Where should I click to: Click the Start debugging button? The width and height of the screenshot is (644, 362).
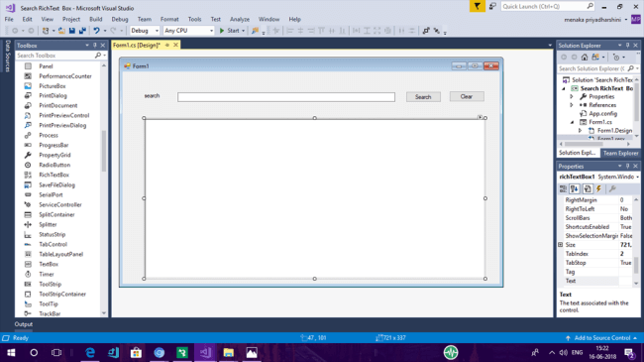click(232, 31)
